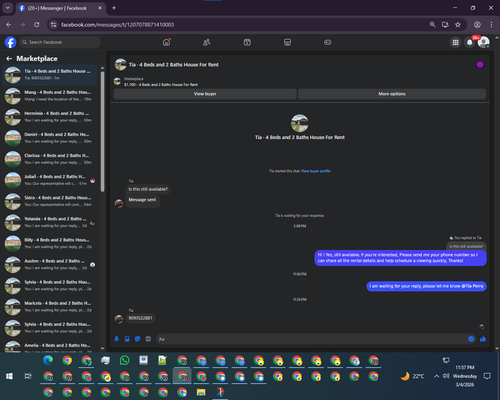500x400 pixels.
Task: Open the Mang conversation in the list
Action: (x=50, y=96)
